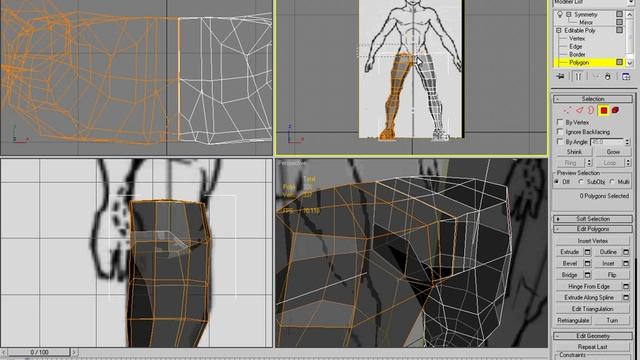Select Vertex sub-object icon in Selection rollout
This screenshot has width=640, height=360.
tap(567, 110)
